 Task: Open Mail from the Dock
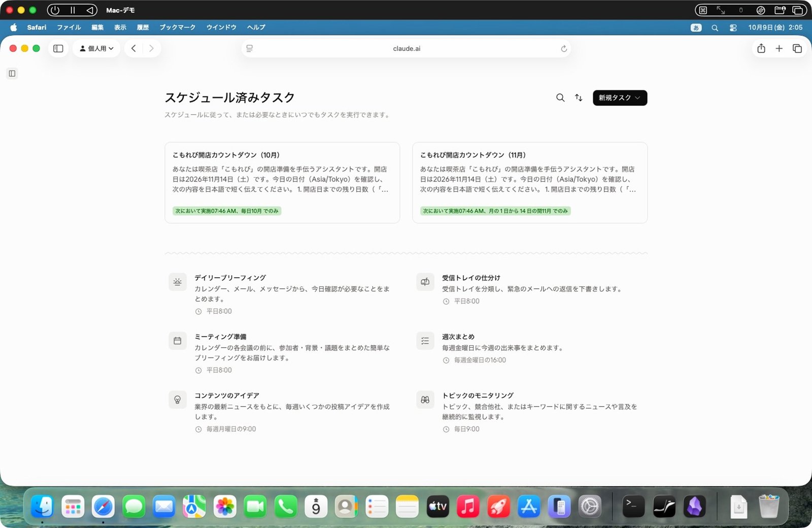coord(164,506)
